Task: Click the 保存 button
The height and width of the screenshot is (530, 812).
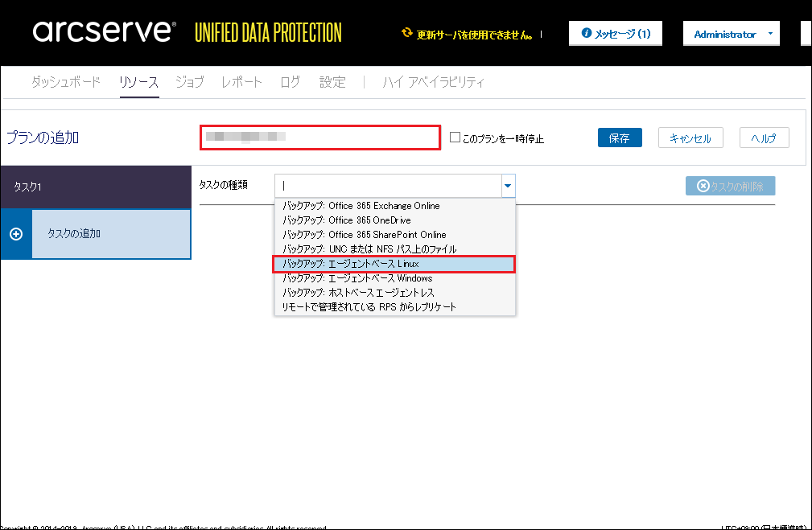Action: coord(620,138)
